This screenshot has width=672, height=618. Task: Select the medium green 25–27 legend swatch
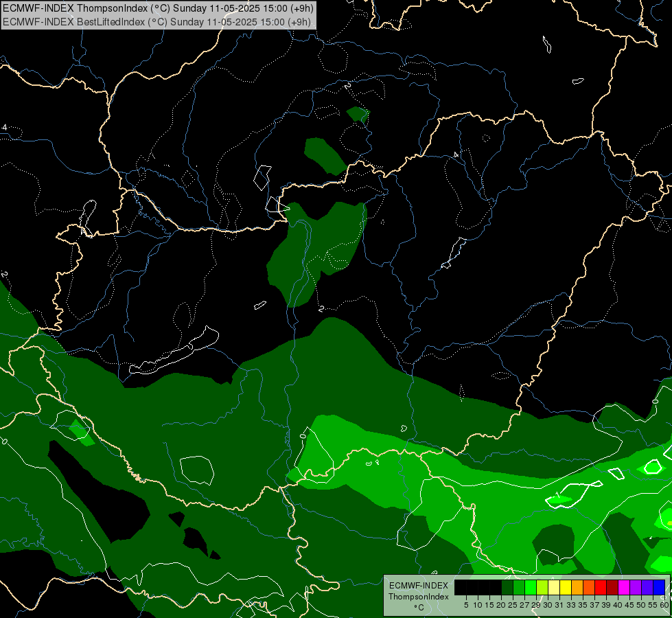click(x=519, y=587)
